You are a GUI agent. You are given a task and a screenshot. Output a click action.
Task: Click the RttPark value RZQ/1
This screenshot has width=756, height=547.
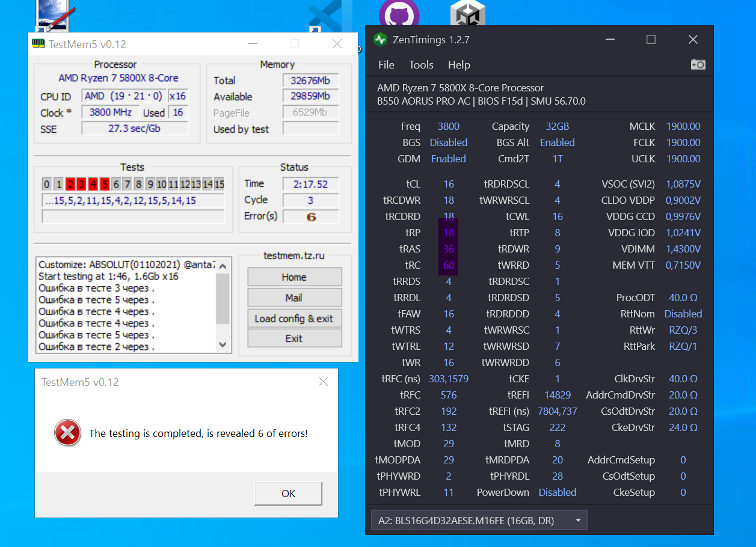click(x=683, y=346)
